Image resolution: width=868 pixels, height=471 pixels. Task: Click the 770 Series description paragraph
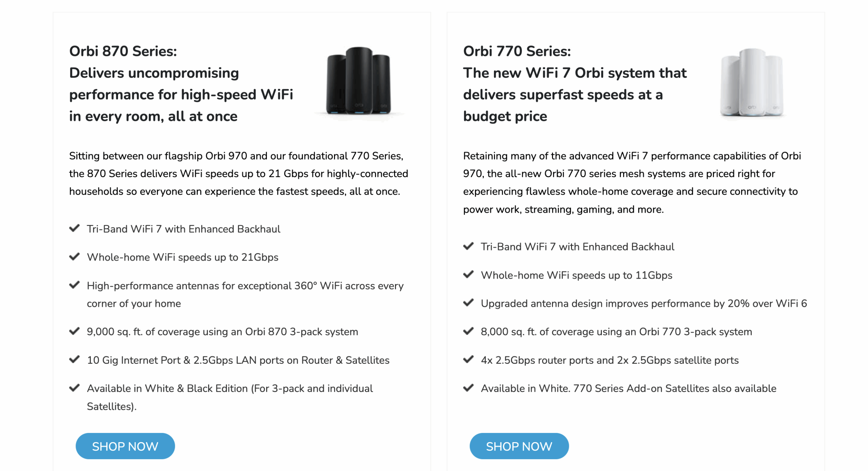[x=631, y=182]
